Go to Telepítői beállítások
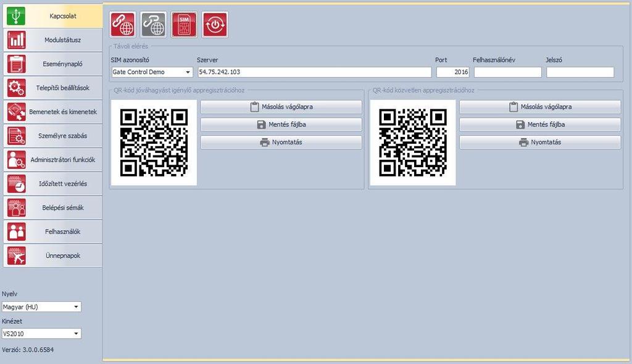Viewport: 632px width, 364px height. [53, 88]
